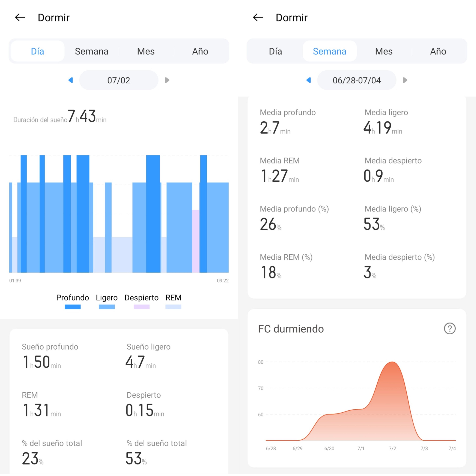Select Mes tab on left screen
476x476 pixels.
coord(146,51)
